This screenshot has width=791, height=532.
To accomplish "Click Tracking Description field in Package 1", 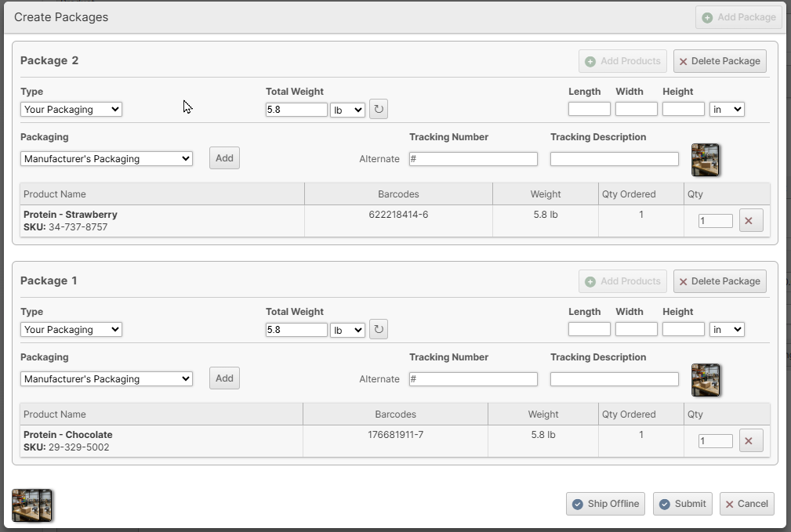I will pyautogui.click(x=614, y=379).
